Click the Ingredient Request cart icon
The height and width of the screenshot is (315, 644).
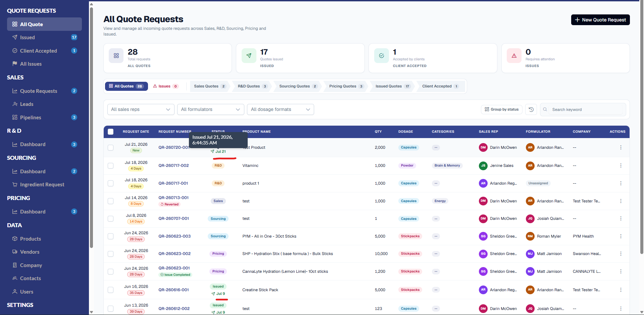click(15, 184)
